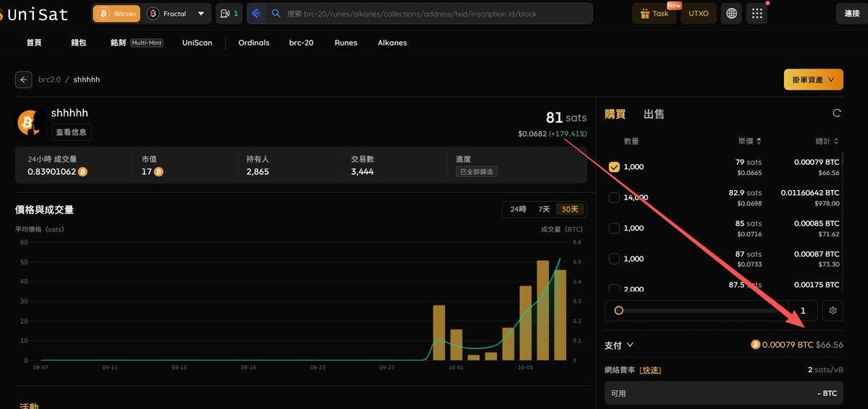The height and width of the screenshot is (409, 868).
Task: Refresh the order list
Action: click(837, 113)
